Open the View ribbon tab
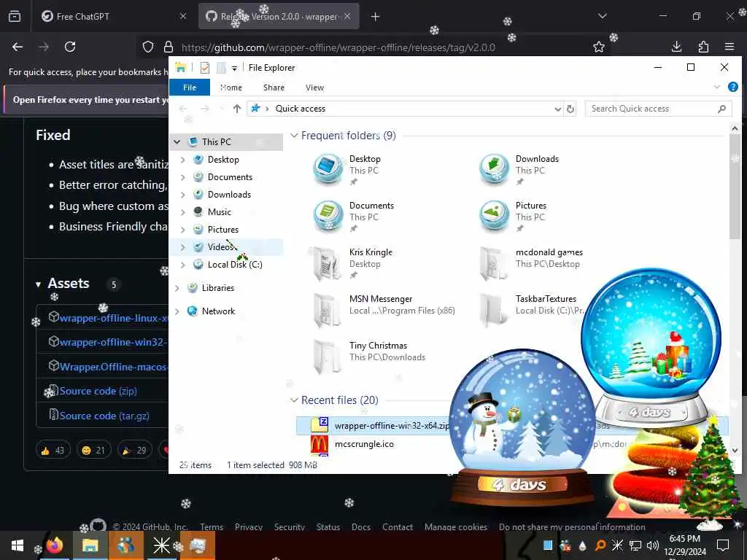This screenshot has height=560, width=747. (x=315, y=87)
